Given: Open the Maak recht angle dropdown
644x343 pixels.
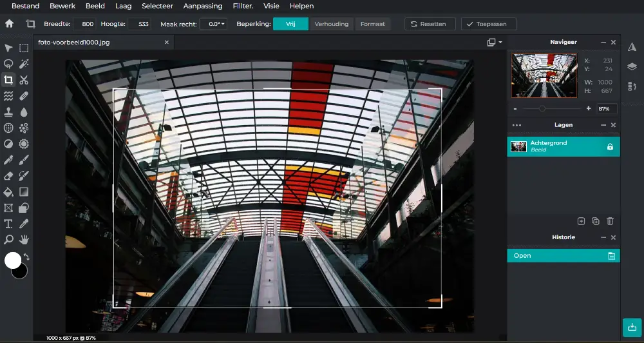Looking at the screenshot, I should [213, 24].
